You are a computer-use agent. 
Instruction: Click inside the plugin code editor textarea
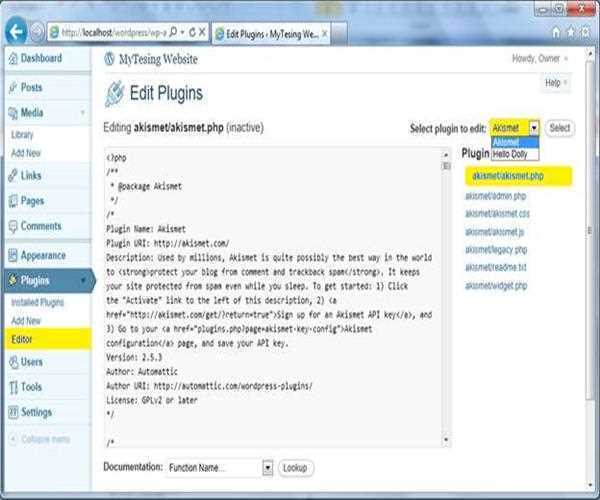(280, 300)
